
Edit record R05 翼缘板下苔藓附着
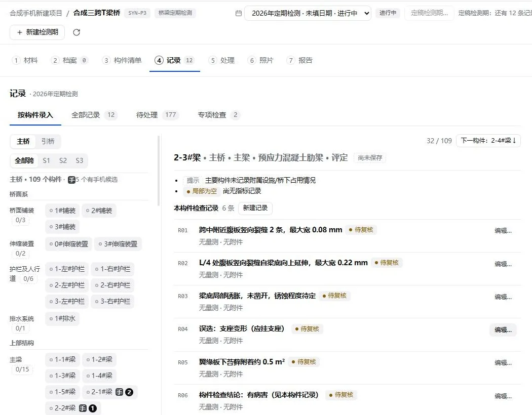[x=503, y=362]
